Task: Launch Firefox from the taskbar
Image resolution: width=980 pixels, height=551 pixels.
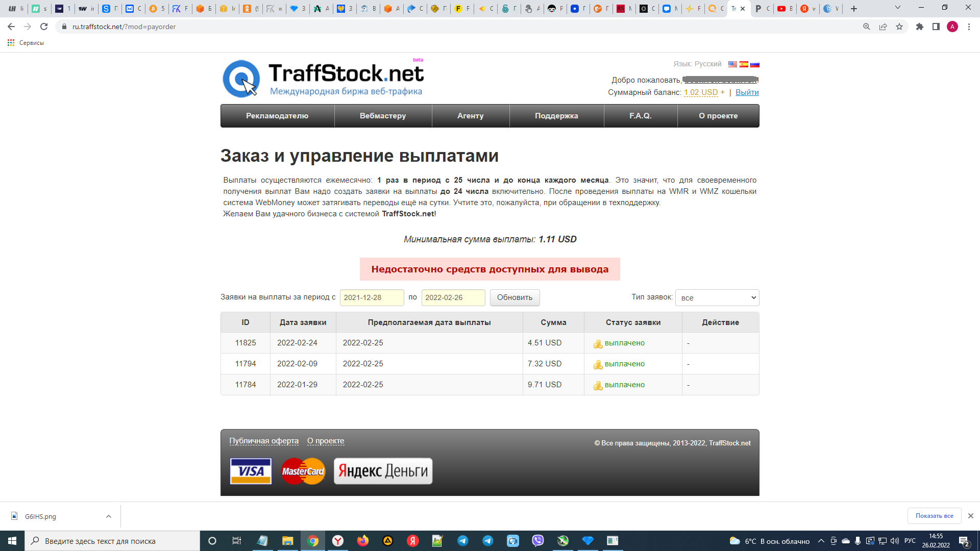Action: tap(363, 541)
